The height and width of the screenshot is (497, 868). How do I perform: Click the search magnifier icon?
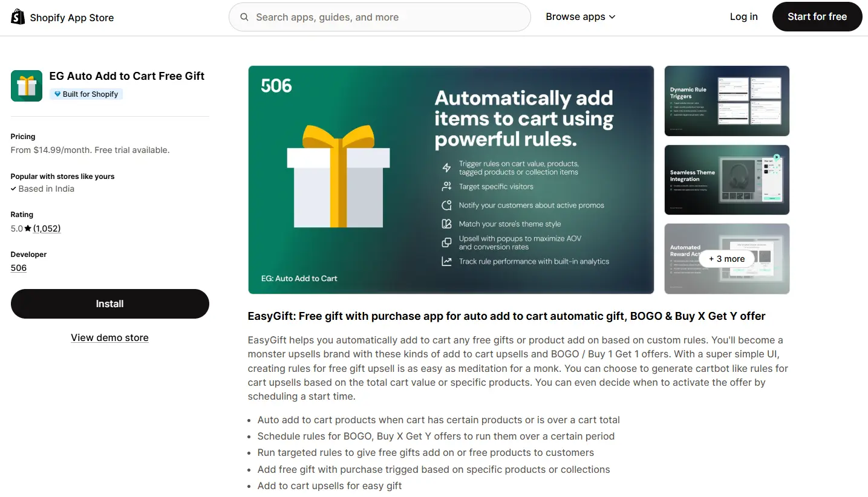[x=244, y=17]
